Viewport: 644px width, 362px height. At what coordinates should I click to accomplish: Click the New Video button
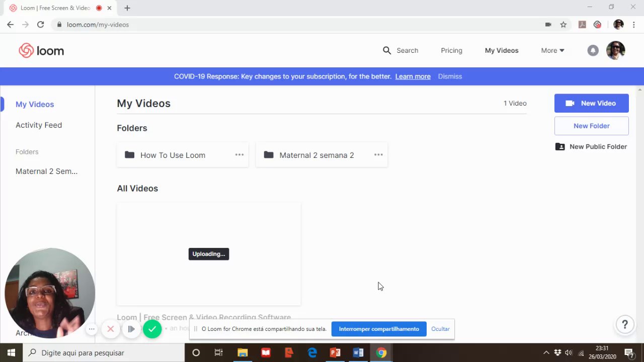coord(592,103)
